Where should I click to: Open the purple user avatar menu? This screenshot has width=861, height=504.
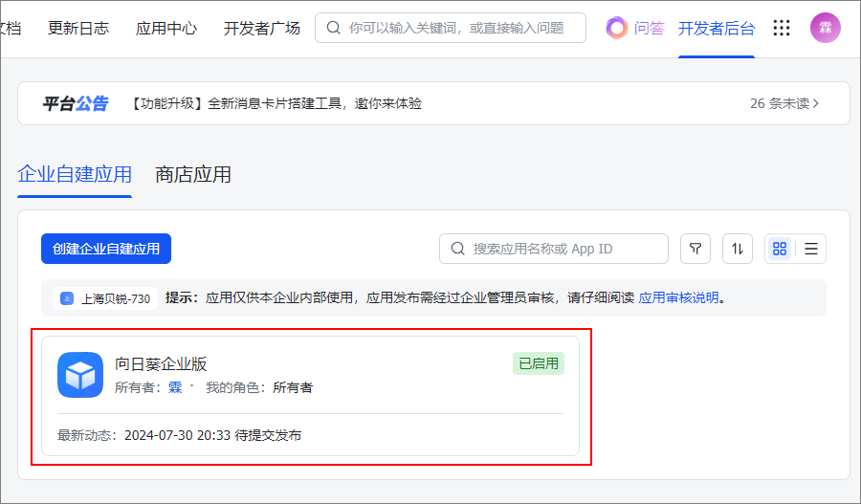click(826, 28)
